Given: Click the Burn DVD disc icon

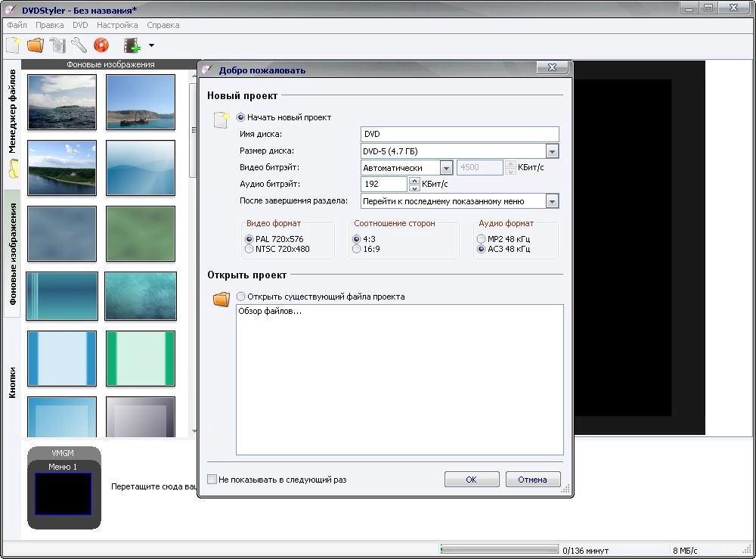Looking at the screenshot, I should click(x=101, y=45).
